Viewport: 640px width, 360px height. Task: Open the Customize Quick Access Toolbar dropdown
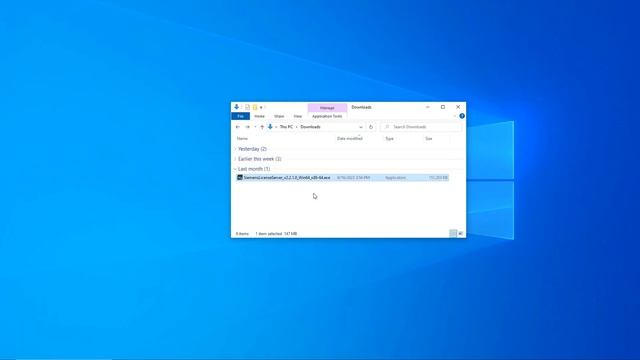coord(261,107)
